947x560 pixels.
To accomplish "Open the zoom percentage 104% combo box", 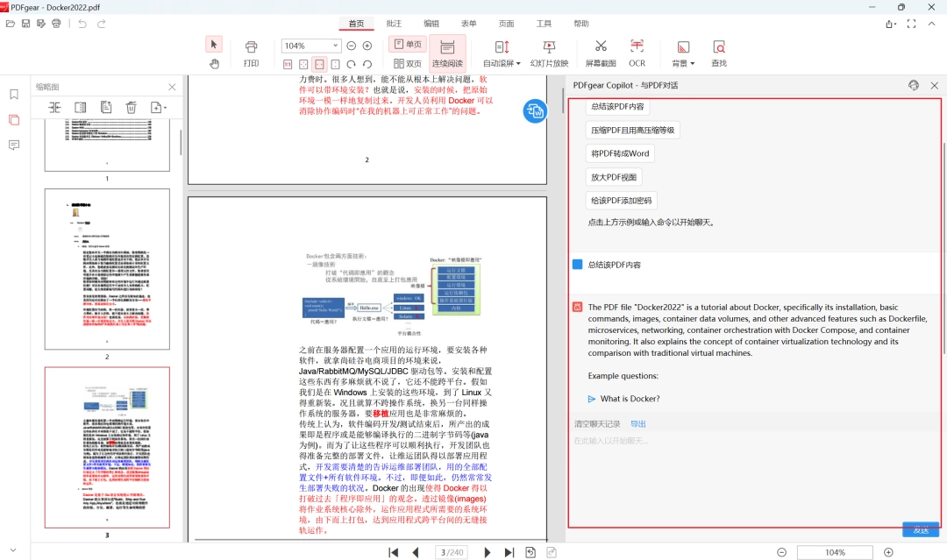I will pyautogui.click(x=310, y=46).
